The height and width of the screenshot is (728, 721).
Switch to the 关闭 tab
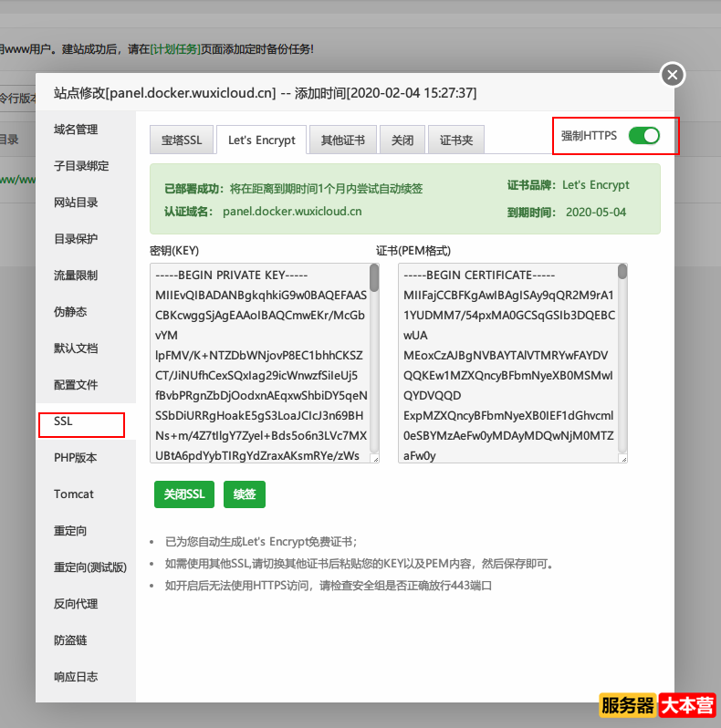coord(402,140)
